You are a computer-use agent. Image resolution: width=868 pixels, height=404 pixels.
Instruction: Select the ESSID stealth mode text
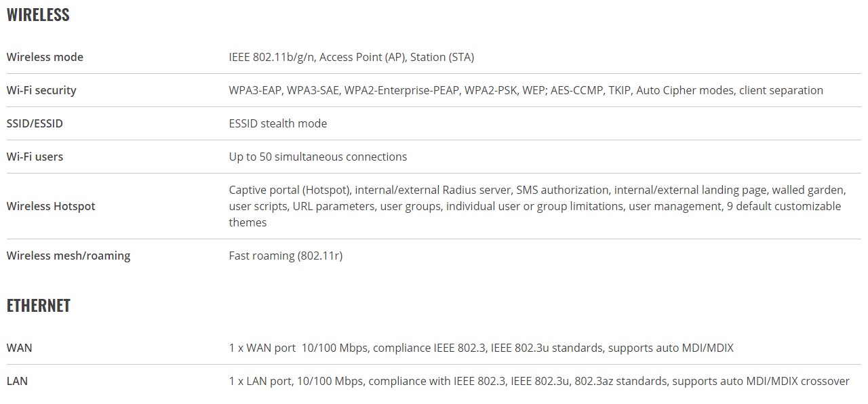point(278,123)
